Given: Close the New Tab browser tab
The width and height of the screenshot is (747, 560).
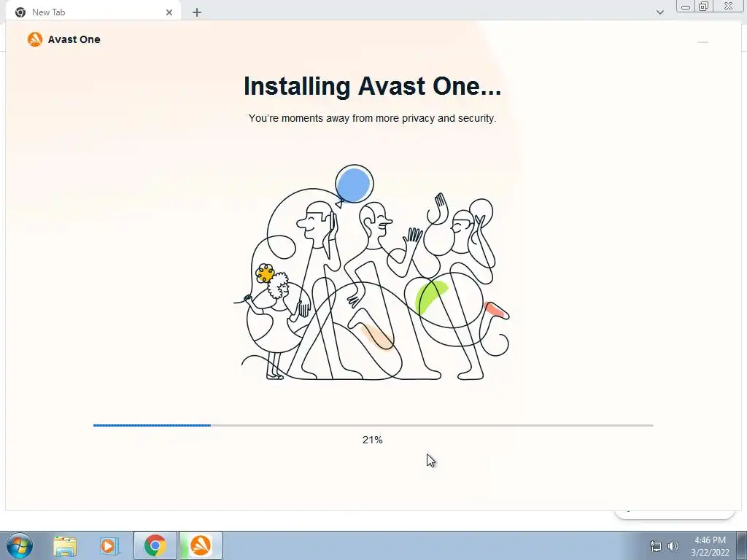Looking at the screenshot, I should [x=169, y=12].
